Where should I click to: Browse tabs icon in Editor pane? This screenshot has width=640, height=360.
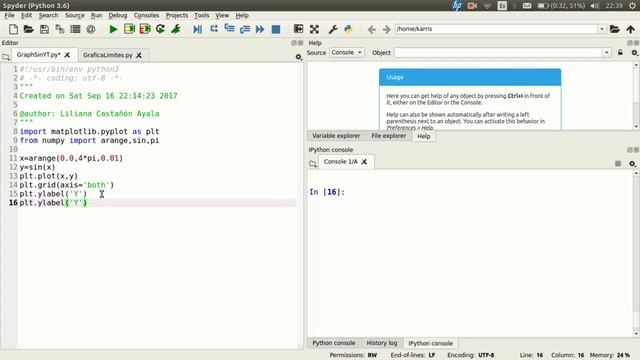coord(6,57)
